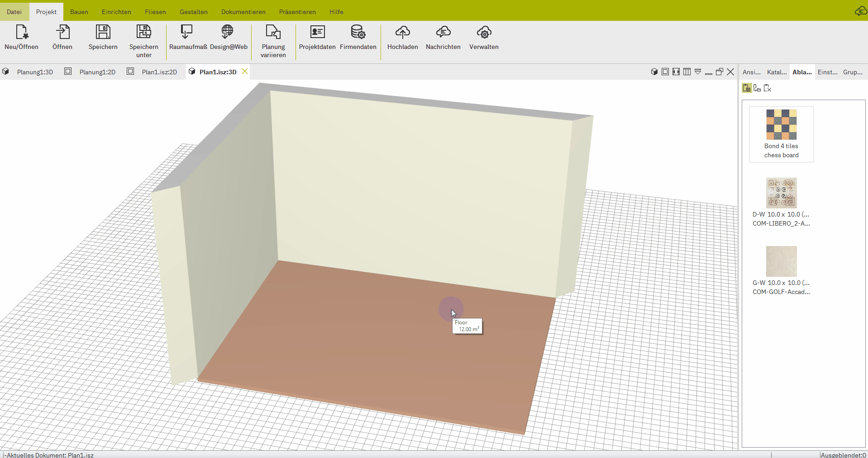Open the Einst... side panel tab
Viewport: 868px width, 458px height.
click(x=827, y=72)
